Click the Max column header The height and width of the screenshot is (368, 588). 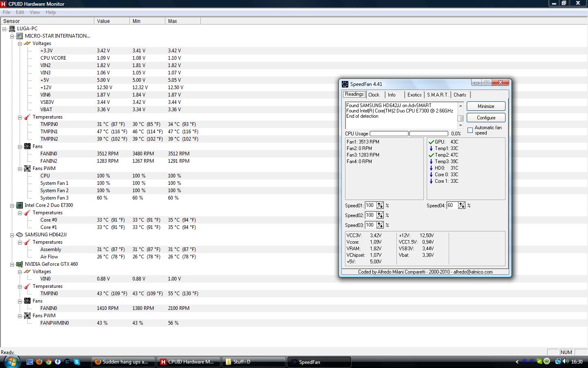tap(183, 21)
